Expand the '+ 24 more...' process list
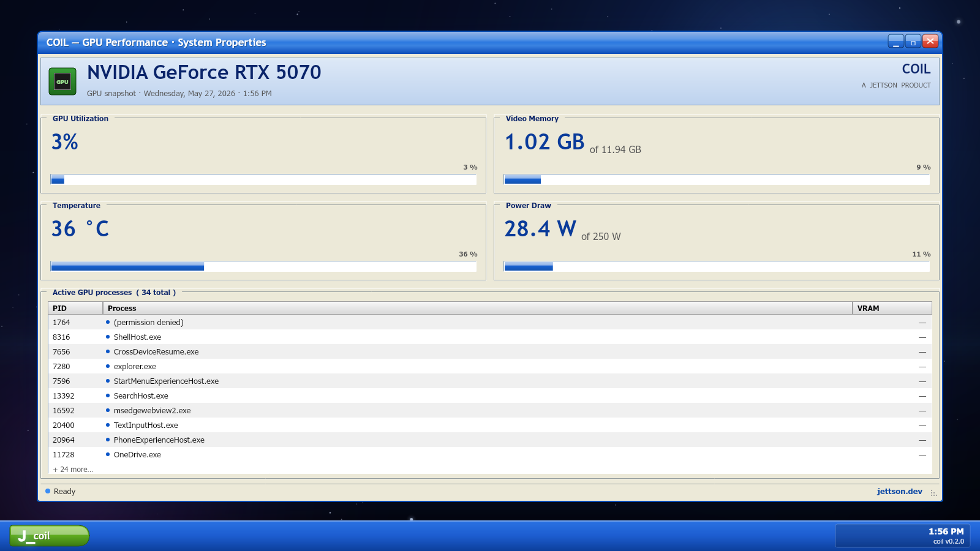This screenshot has width=980, height=551. click(73, 470)
